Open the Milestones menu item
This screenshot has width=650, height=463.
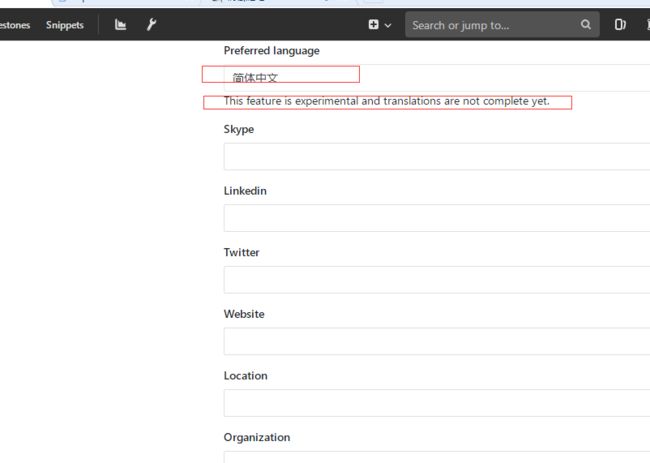[x=15, y=25]
